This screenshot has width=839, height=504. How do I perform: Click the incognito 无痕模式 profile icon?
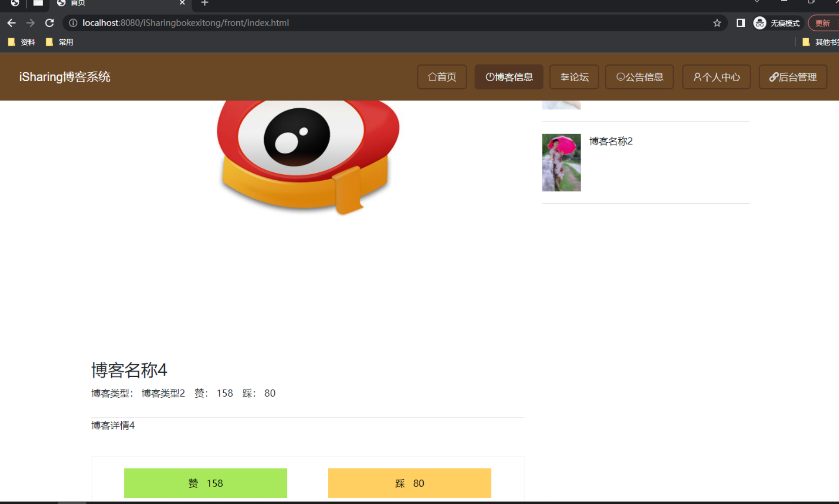[x=777, y=23]
